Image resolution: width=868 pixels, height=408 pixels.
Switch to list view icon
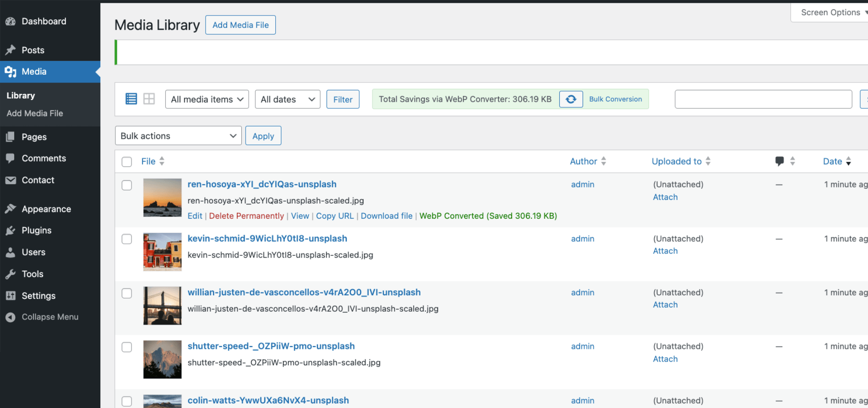[x=131, y=99]
